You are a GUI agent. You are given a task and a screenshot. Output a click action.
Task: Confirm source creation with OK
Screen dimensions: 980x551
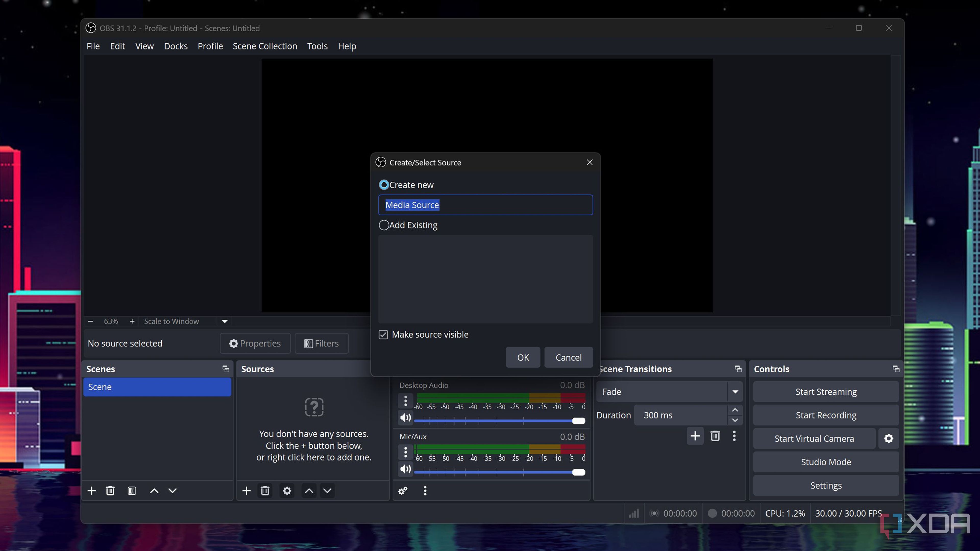(523, 357)
